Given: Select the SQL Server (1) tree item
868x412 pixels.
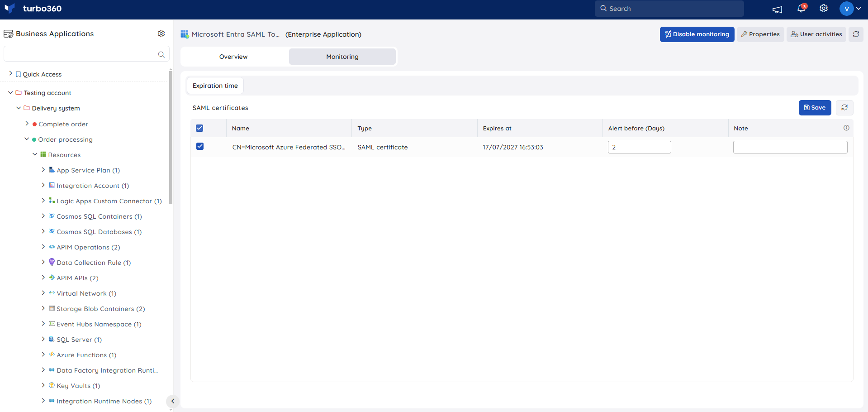Looking at the screenshot, I should pos(79,340).
